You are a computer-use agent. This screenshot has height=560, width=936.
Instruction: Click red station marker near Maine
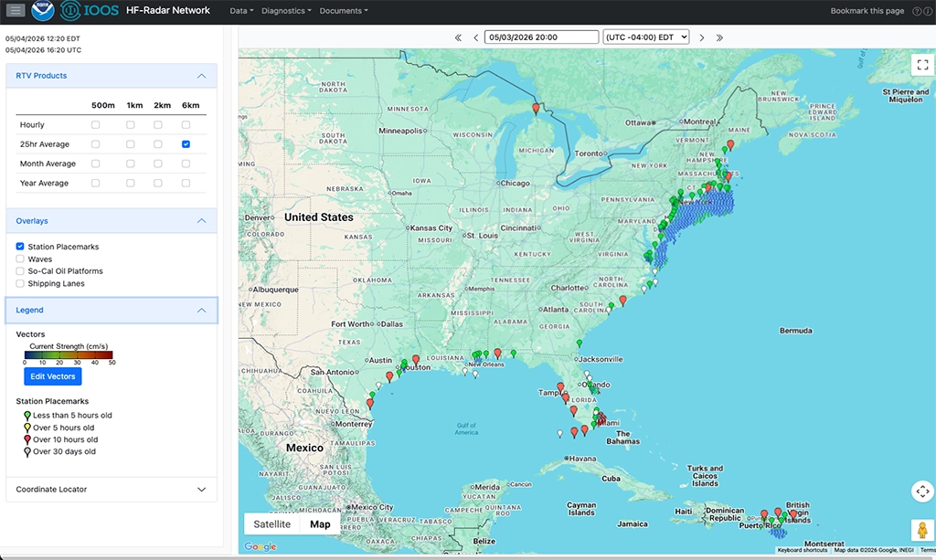(730, 144)
